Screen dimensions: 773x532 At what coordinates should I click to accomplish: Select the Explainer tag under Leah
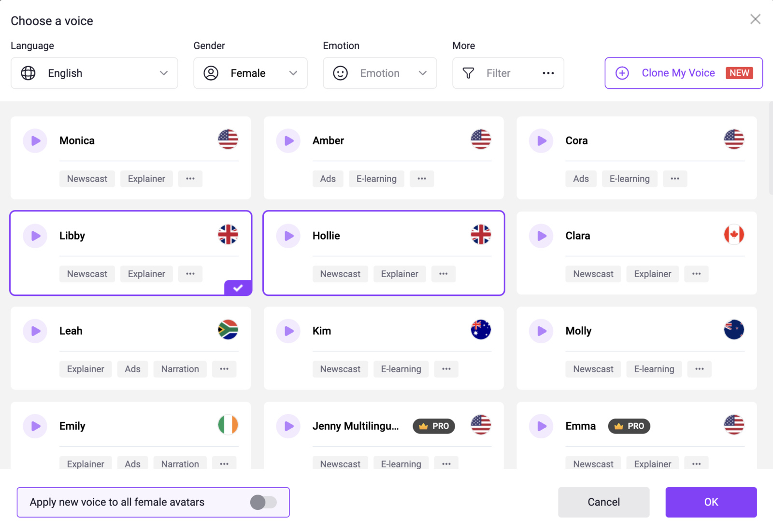tap(86, 369)
